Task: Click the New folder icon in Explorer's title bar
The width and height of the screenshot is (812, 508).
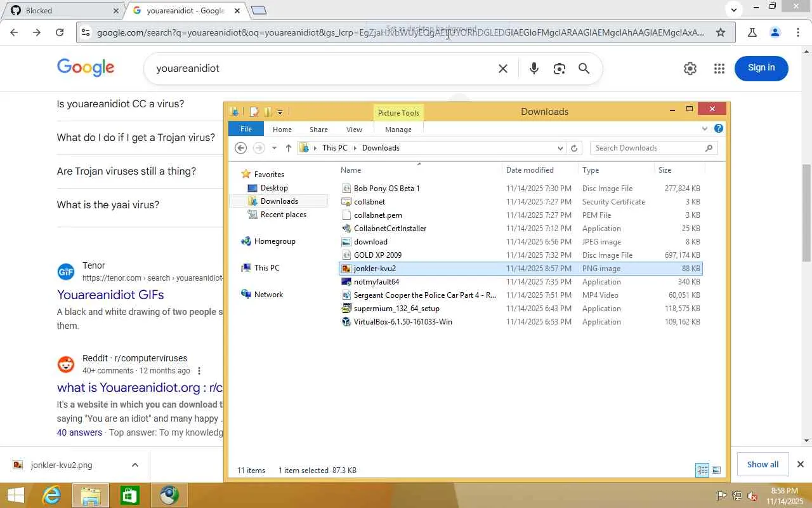Action: pos(268,112)
